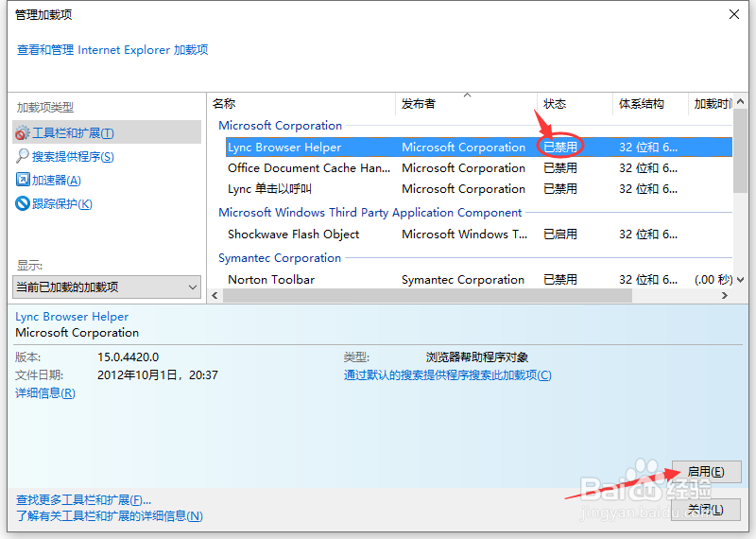
Task: Collapse the Microsoft Corporation group header
Action: [x=280, y=126]
